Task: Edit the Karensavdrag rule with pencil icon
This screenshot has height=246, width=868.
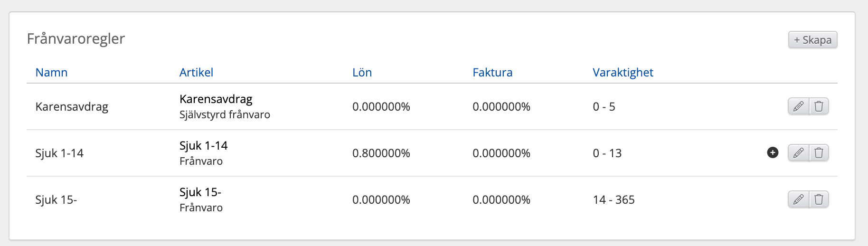Action: [x=798, y=106]
